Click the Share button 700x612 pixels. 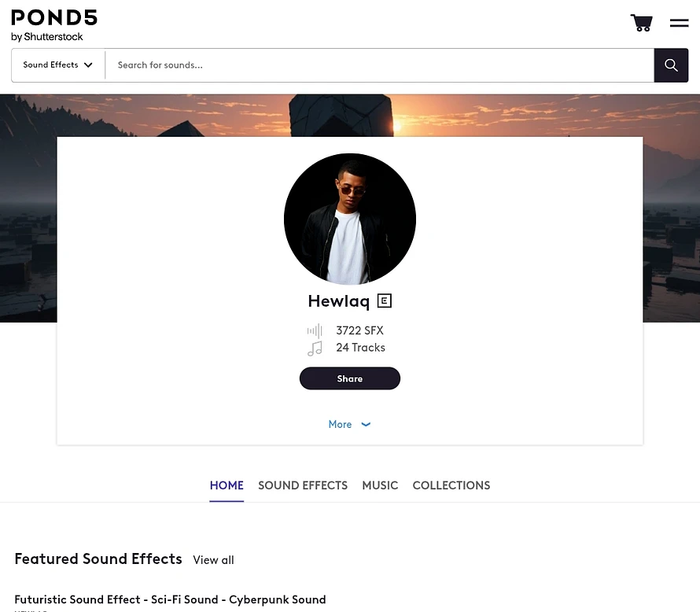349,378
